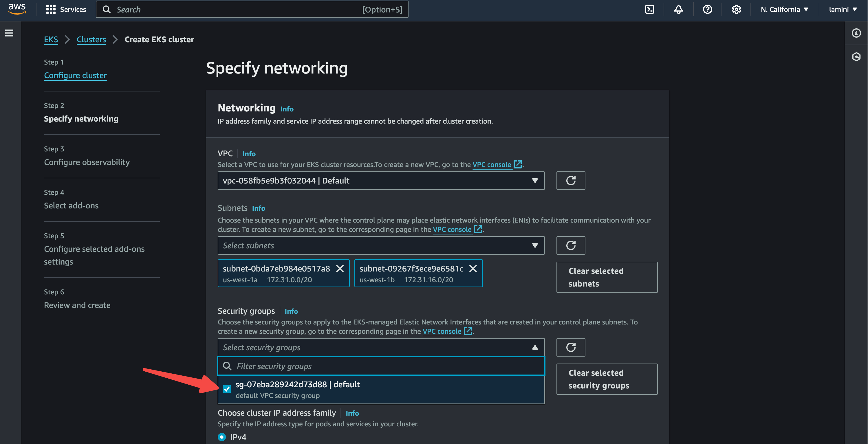Viewport: 868px width, 444px height.
Task: Launch the CloudShell terminal icon
Action: coord(649,10)
